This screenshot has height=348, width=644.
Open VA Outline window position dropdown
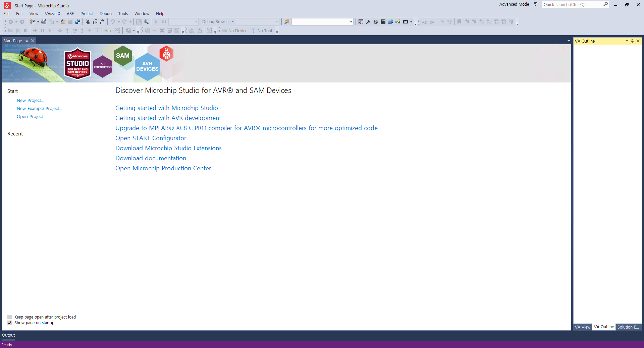pyautogui.click(x=627, y=41)
